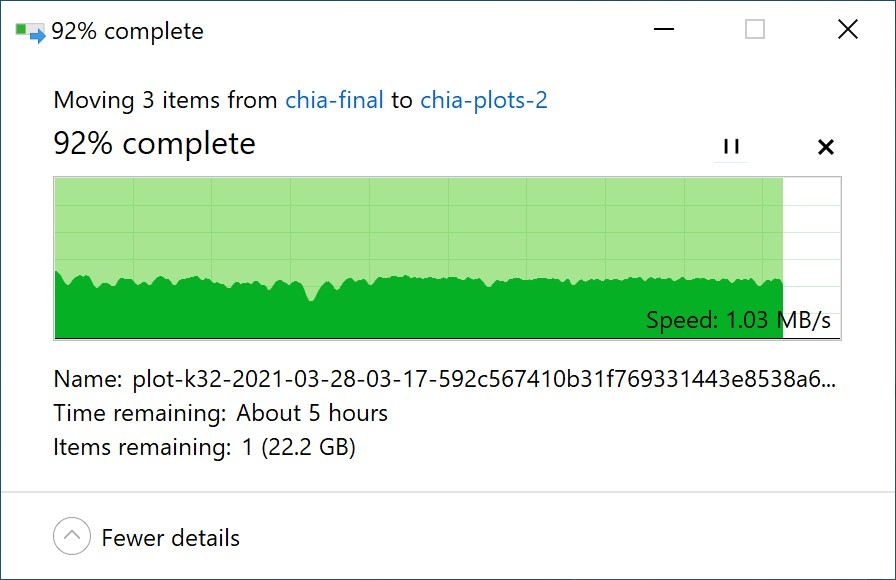Open the chia-plots-2 destination folder link
The width and height of the screenshot is (896, 580).
(x=483, y=100)
